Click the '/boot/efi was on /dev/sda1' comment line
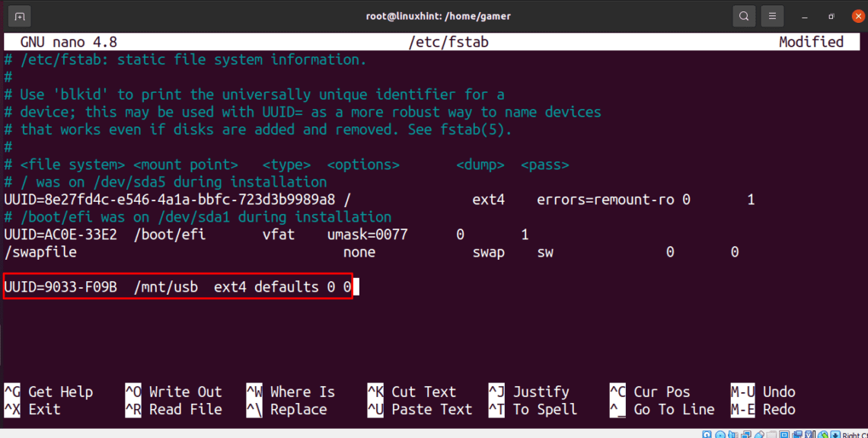This screenshot has height=438, width=868. tap(198, 217)
